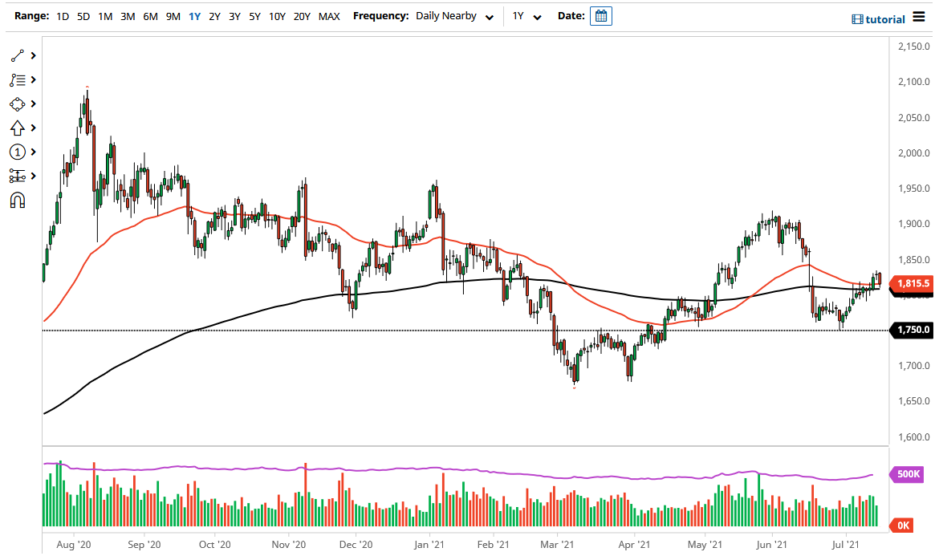939x560 pixels.
Task: Open the Daily Nearby frequency dropdown
Action: (x=455, y=16)
